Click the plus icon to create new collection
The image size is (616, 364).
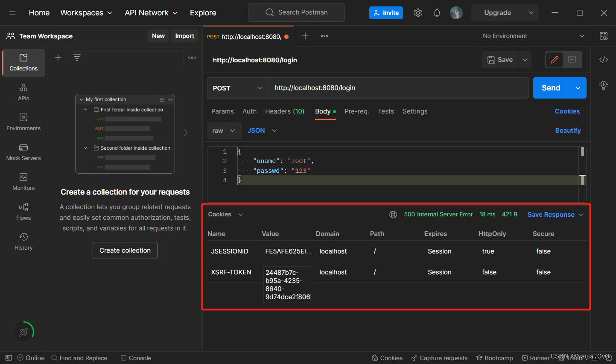click(58, 58)
